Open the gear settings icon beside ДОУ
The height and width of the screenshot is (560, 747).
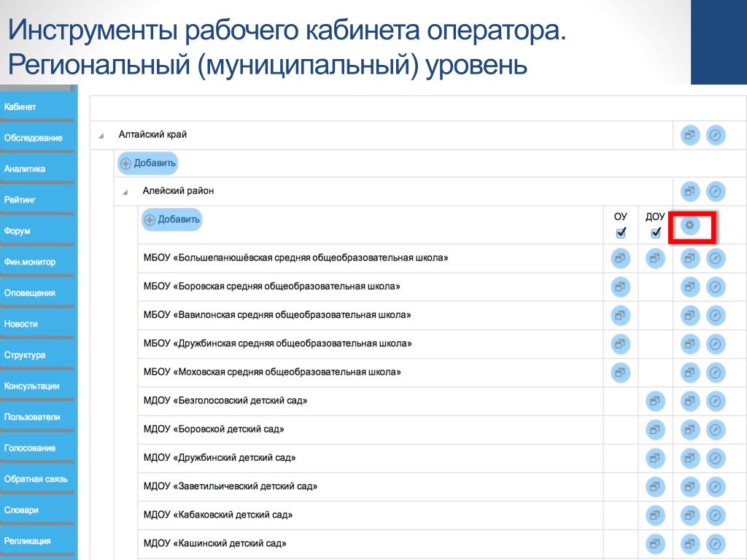689,225
